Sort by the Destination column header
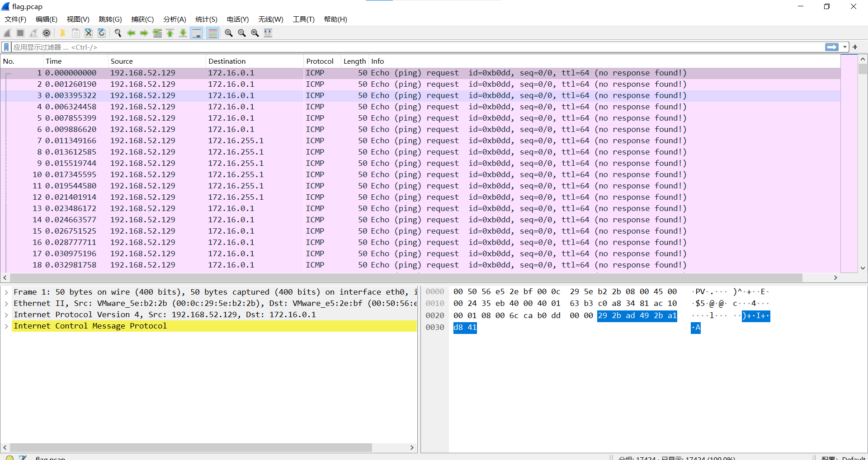This screenshot has width=868, height=460. [255, 61]
